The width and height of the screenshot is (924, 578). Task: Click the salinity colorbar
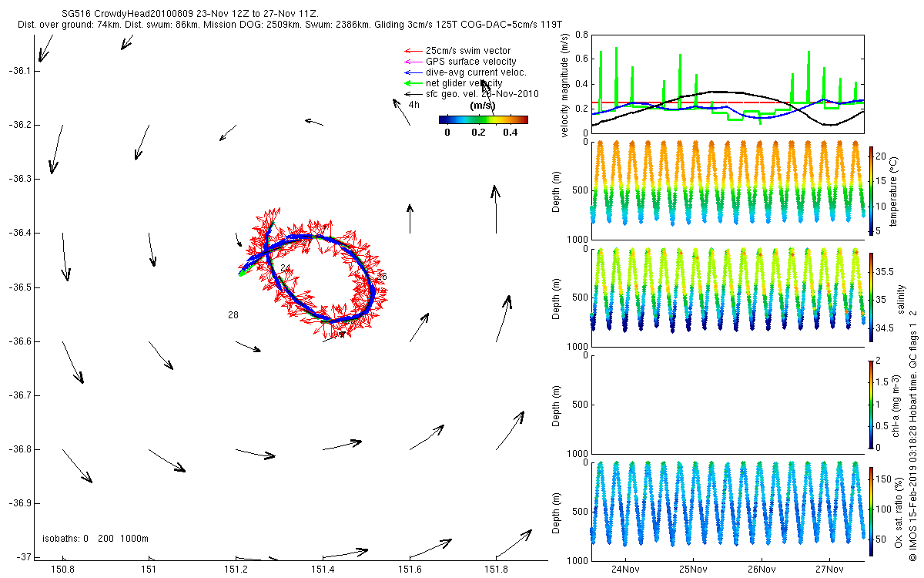pyautogui.click(x=871, y=296)
